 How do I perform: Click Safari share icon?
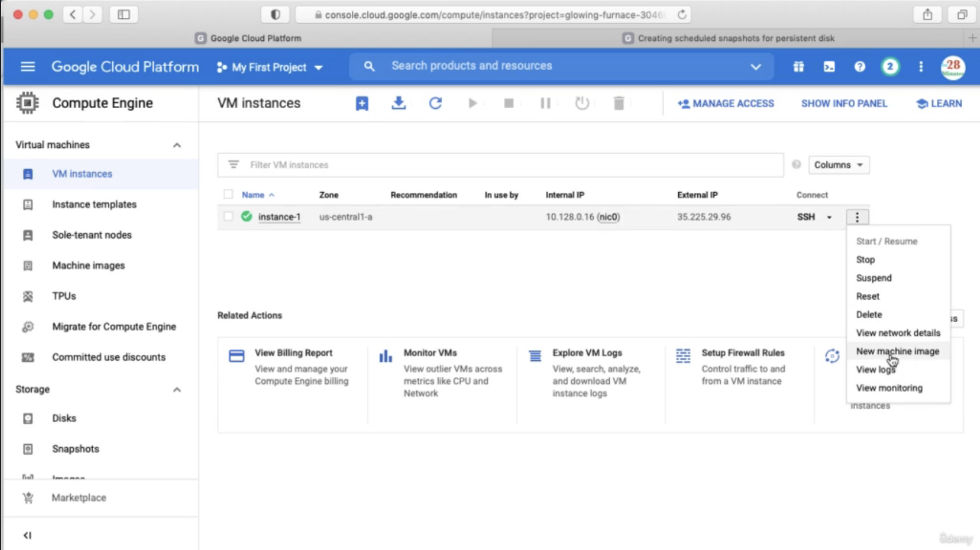click(927, 14)
